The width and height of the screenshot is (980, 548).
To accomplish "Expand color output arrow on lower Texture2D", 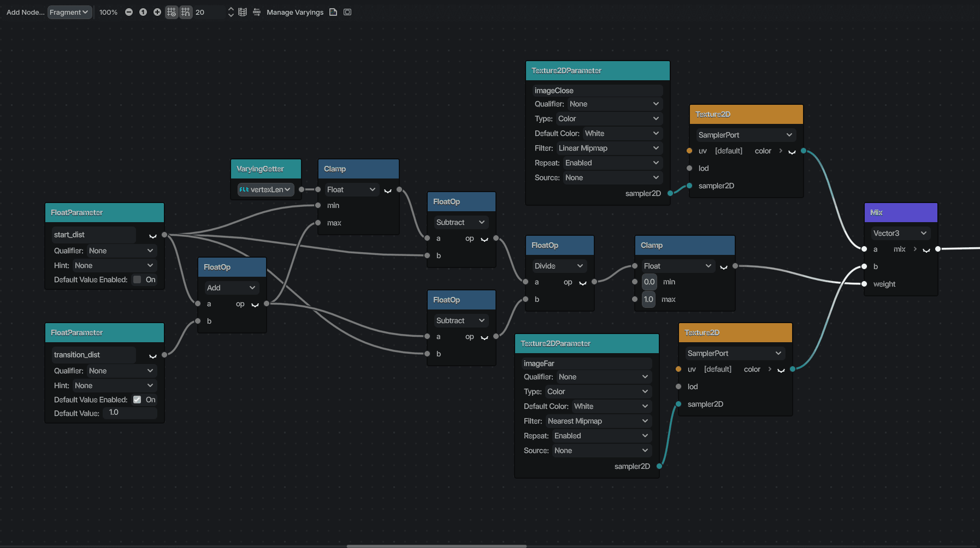I will (770, 369).
